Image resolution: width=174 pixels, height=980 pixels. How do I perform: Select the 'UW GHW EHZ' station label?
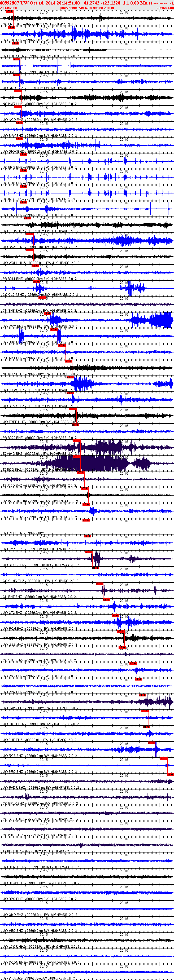coord(12,152)
